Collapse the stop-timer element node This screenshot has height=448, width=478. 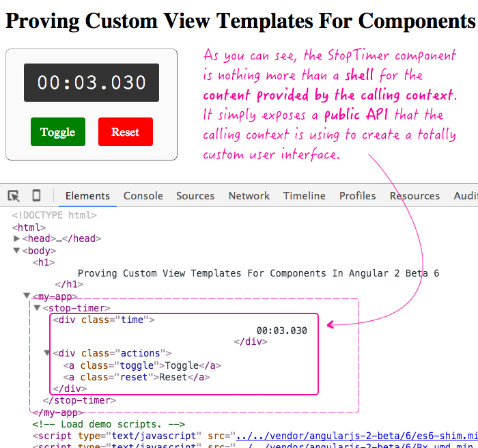(37, 308)
